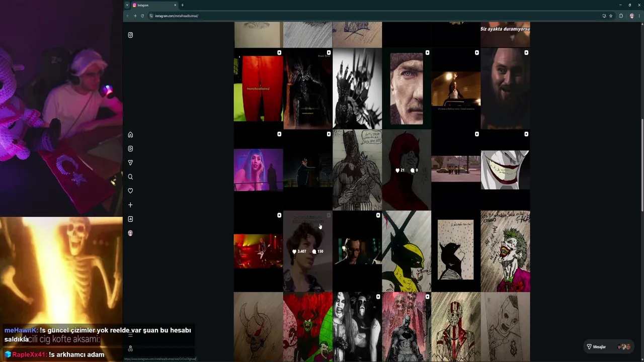Open the Sauron helmet black-and-white post
Viewport: 644px width, 362px height.
(x=357, y=88)
